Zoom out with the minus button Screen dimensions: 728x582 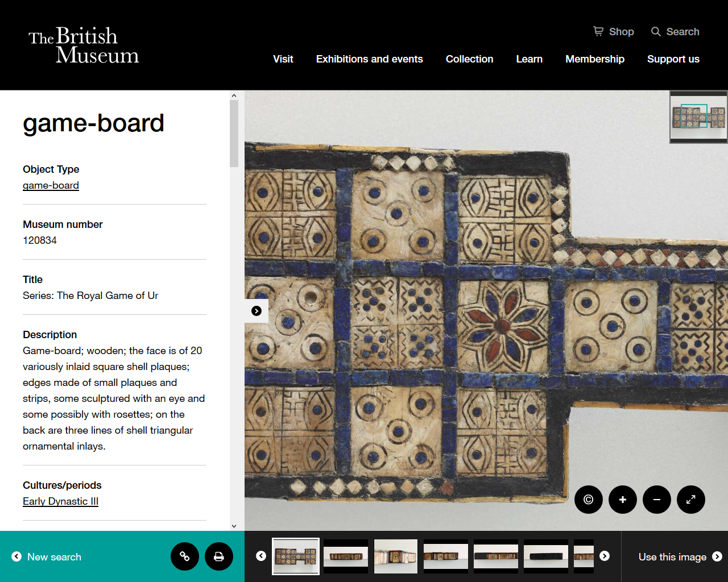(657, 500)
